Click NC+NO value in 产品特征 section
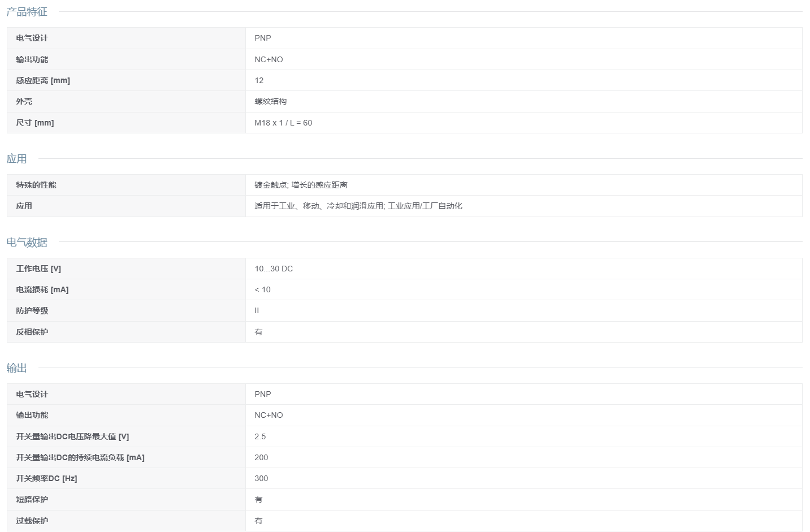This screenshot has width=810, height=532. (268, 59)
